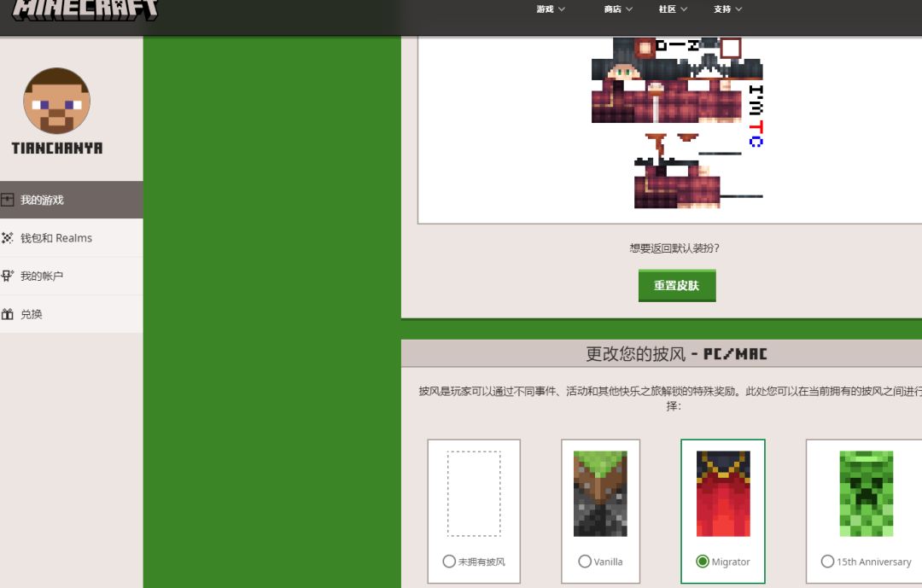Image resolution: width=922 pixels, height=588 pixels.
Task: Open 兑换 in the sidebar
Action: (71, 314)
